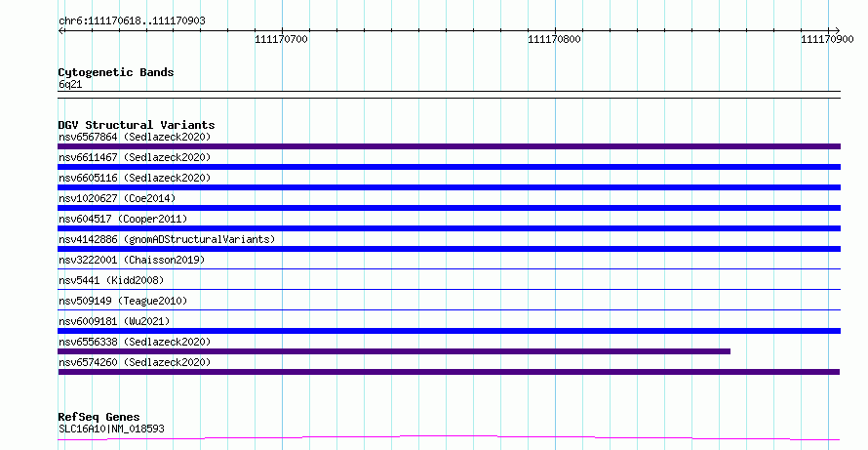This screenshot has width=868, height=450.
Task: Click the blue bar under nsv6611467
Action: [x=449, y=167]
